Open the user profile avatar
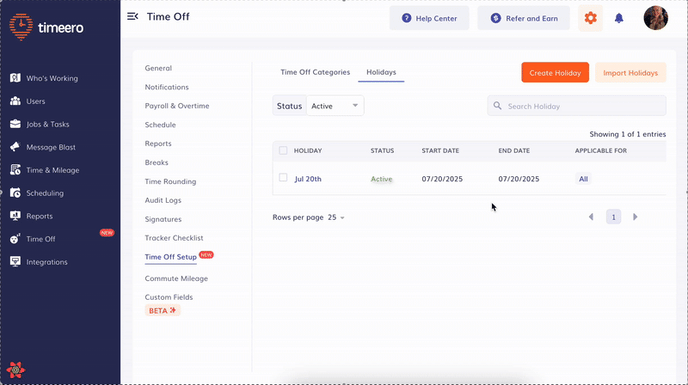The width and height of the screenshot is (688, 385). pyautogui.click(x=656, y=18)
